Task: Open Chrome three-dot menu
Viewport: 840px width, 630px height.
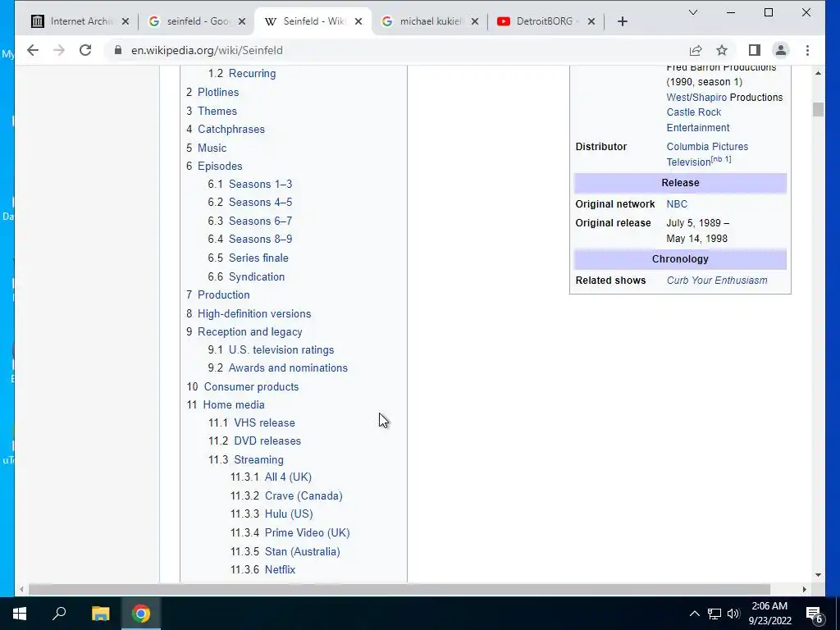Action: 807,50
